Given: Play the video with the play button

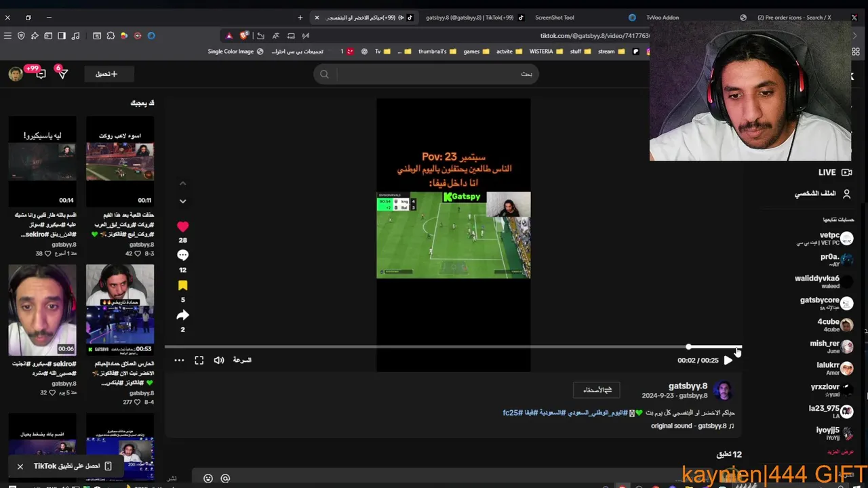Looking at the screenshot, I should pos(728,361).
